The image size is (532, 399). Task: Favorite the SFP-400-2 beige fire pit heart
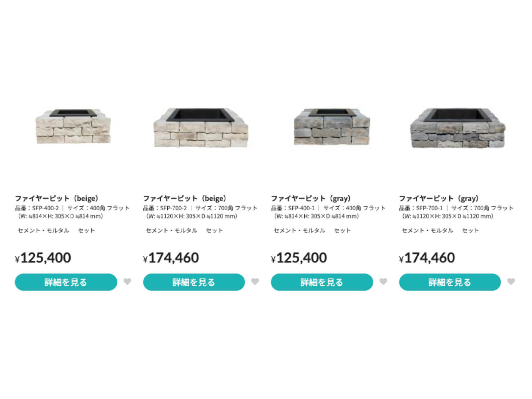click(127, 282)
